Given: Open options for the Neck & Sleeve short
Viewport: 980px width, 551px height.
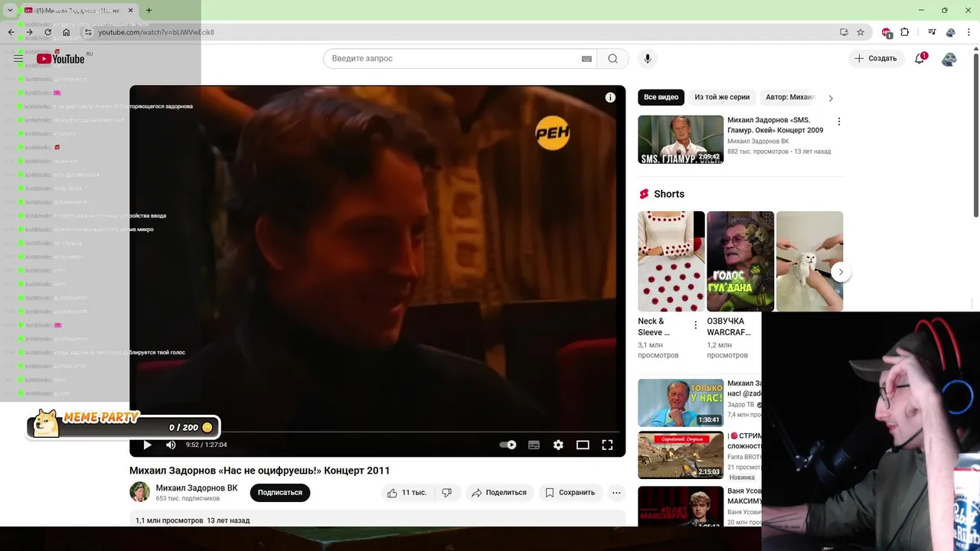Looking at the screenshot, I should [x=695, y=325].
